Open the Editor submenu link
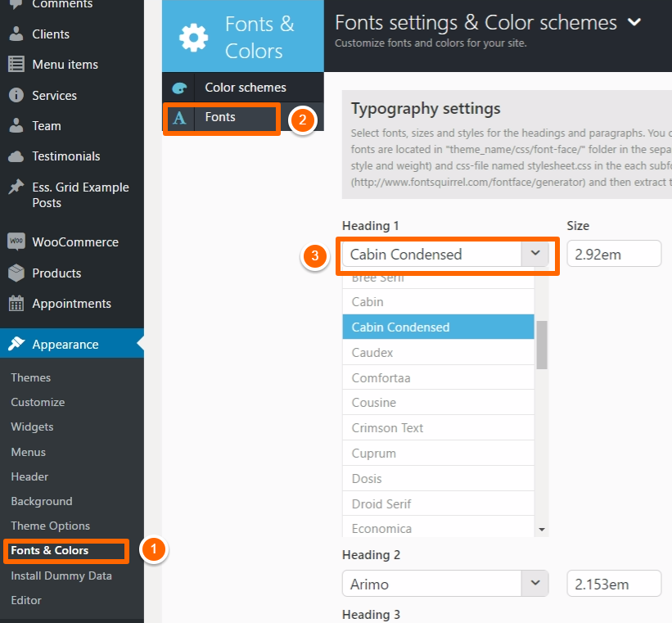This screenshot has width=672, height=623. click(x=26, y=600)
